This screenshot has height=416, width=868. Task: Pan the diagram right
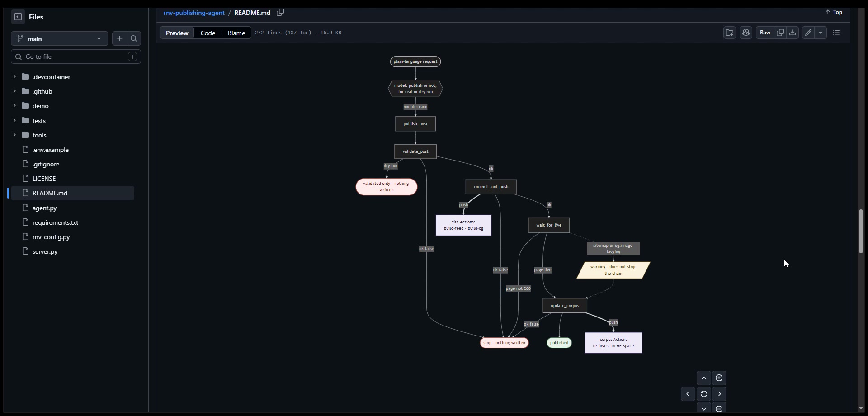pos(719,394)
